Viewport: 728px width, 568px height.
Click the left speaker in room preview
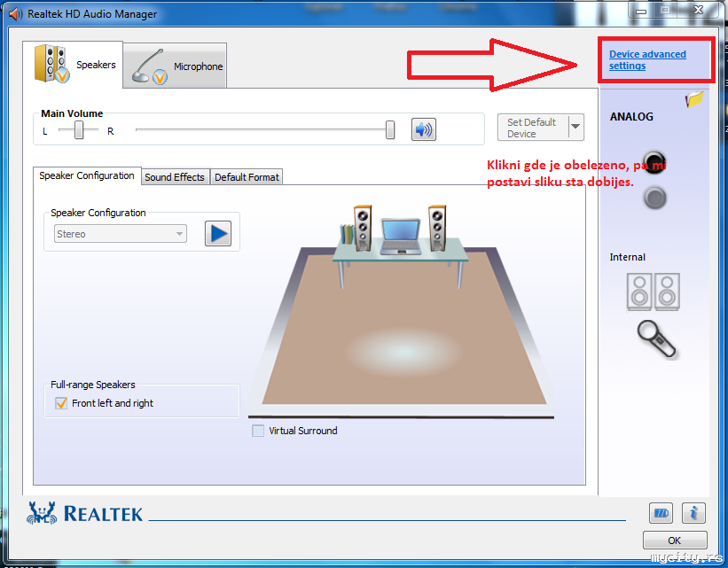coord(362,228)
